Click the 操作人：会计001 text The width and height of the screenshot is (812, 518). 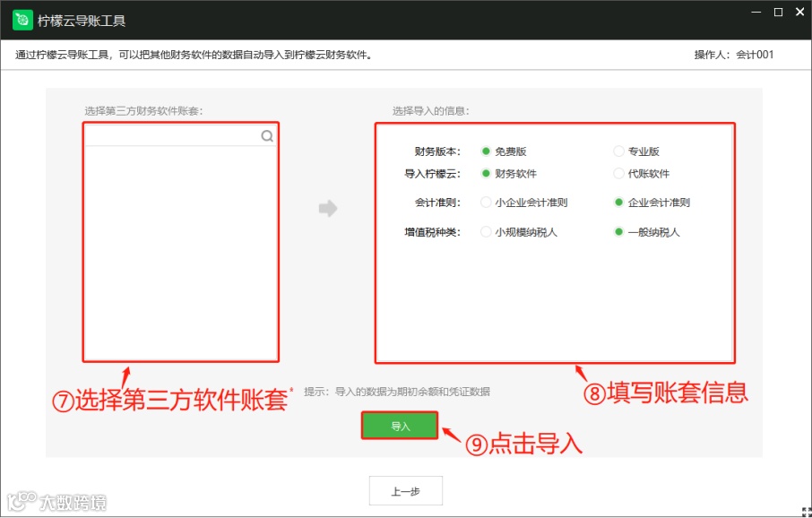click(734, 55)
